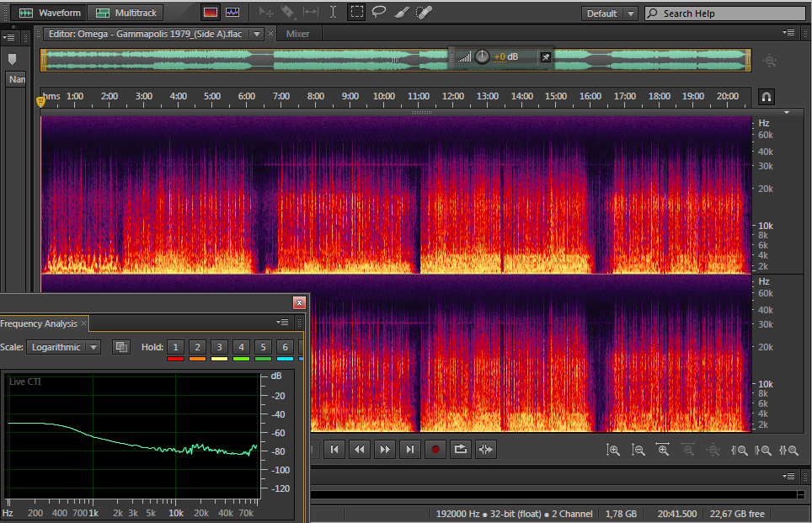Open the left panel options menu
Image resolution: width=812 pixels, height=523 pixels.
[8, 37]
